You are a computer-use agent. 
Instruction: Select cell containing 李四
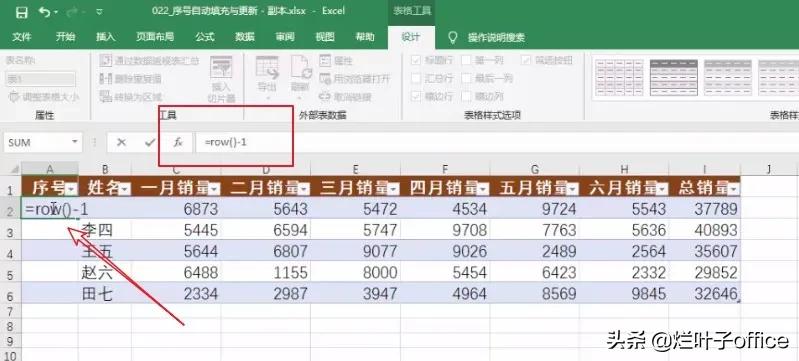tap(104, 230)
